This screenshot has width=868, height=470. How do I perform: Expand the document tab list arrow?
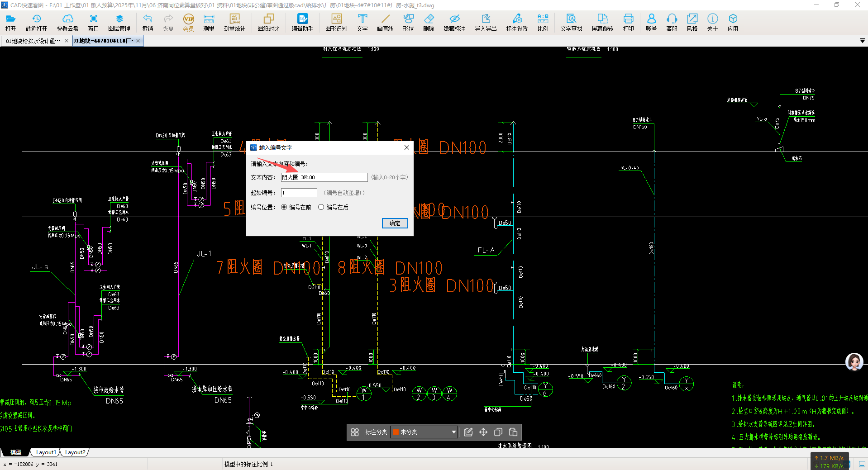click(862, 41)
